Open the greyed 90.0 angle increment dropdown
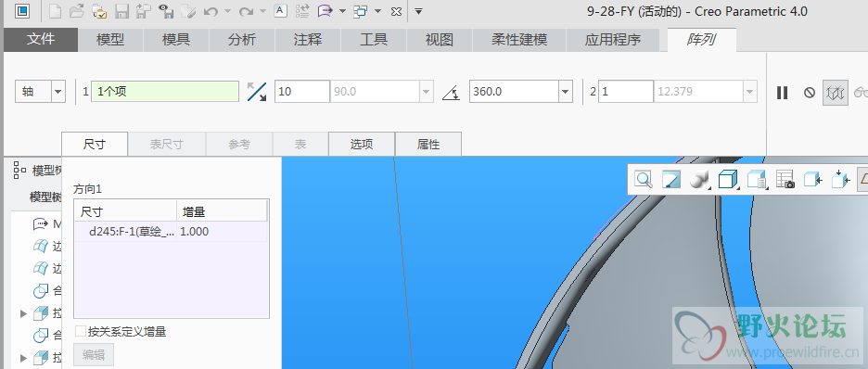 click(x=426, y=91)
